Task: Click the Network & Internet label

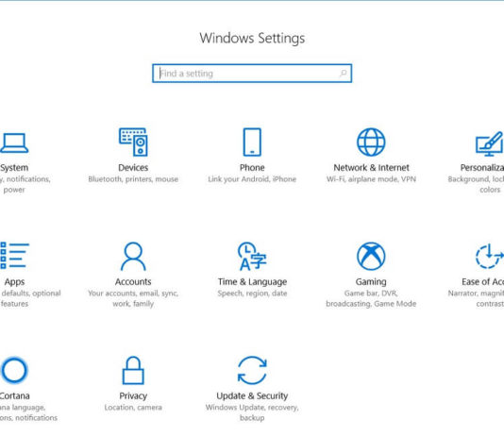Action: [x=371, y=167]
